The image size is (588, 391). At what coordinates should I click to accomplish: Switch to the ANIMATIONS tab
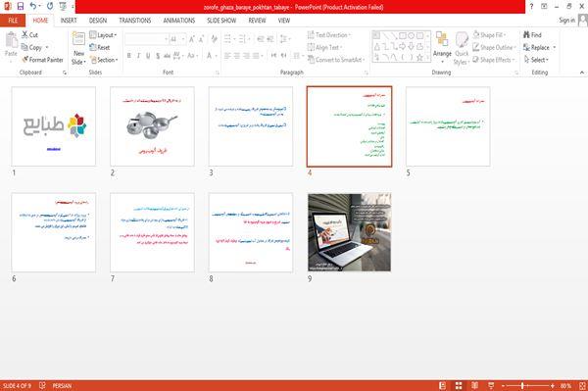pyautogui.click(x=179, y=21)
